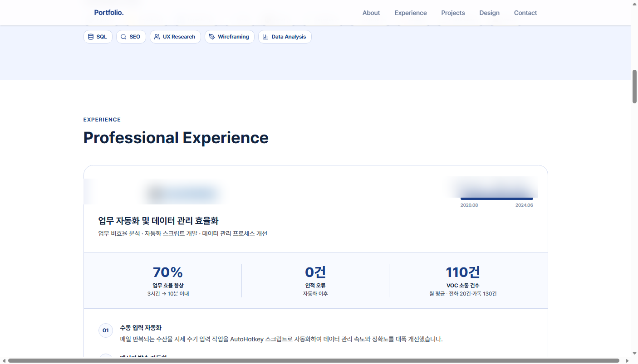Click the horizontal scrollbar right arrow

[627, 361]
